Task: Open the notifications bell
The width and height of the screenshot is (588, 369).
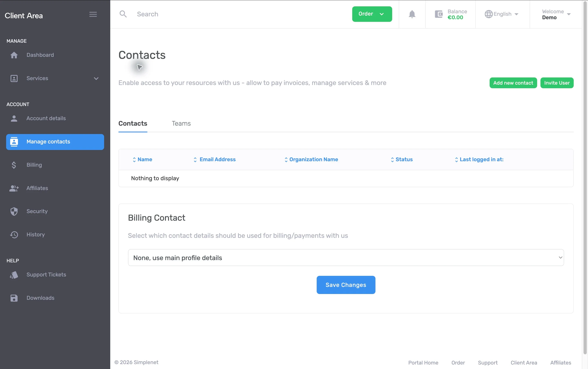Action: pyautogui.click(x=412, y=14)
